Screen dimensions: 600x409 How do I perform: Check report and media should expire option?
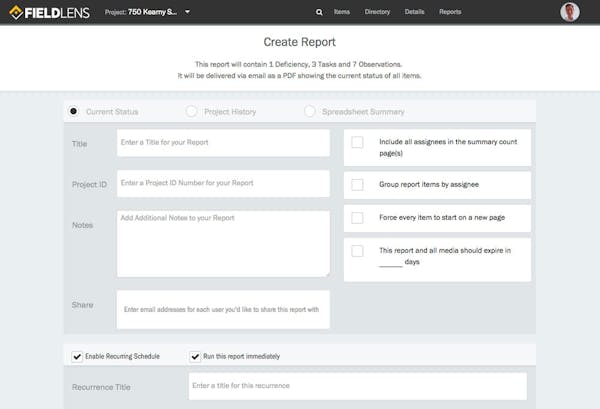357,251
